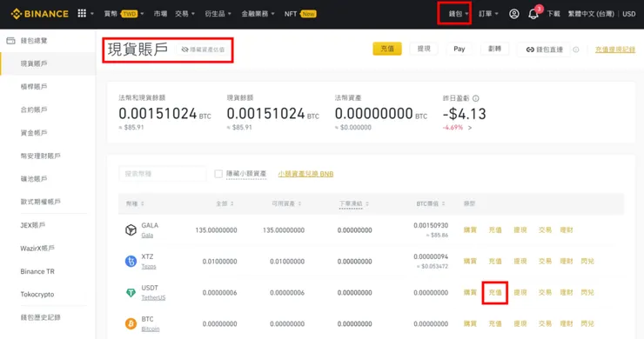Click the yellow 充值 deposit button

pyautogui.click(x=387, y=49)
